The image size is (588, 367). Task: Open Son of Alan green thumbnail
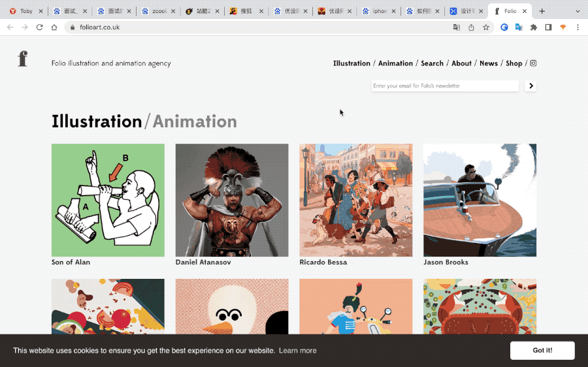coord(108,200)
